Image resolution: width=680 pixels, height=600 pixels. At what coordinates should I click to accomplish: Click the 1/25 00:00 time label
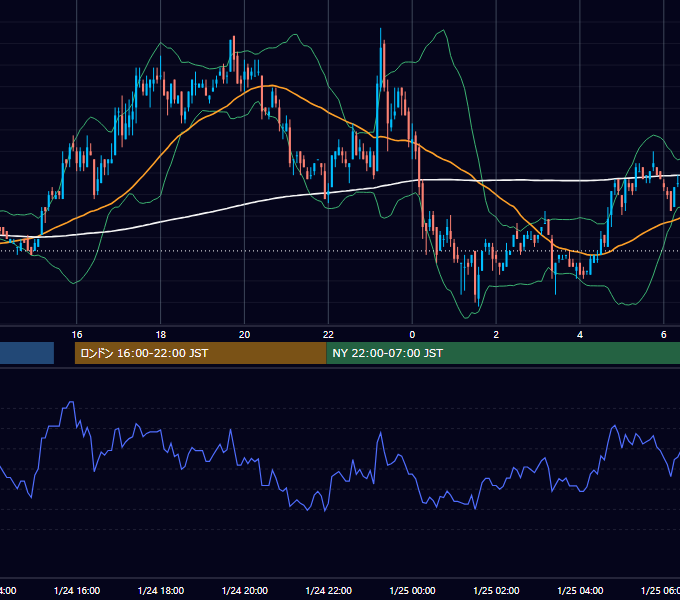pos(412,590)
